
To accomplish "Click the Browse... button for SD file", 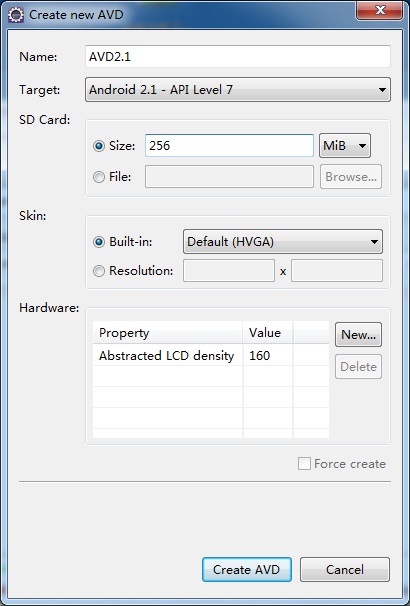I will (x=351, y=177).
